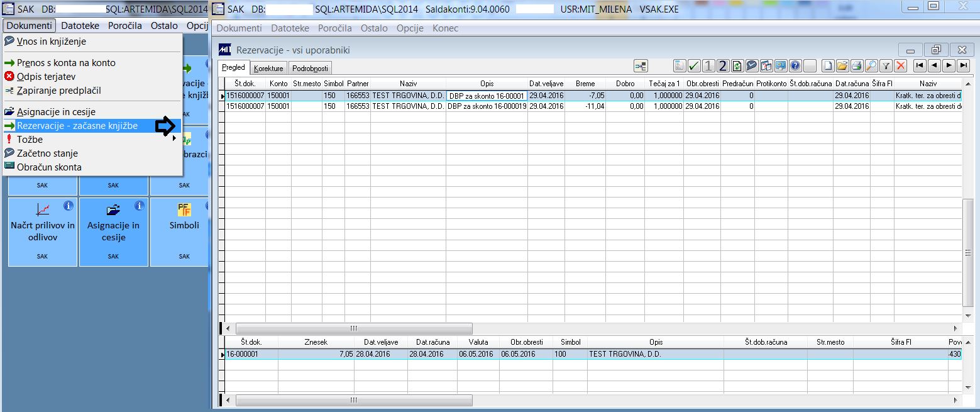Viewport: 980px width, 412px height.
Task: Click the number 2 toolbar icon
Action: tap(723, 66)
